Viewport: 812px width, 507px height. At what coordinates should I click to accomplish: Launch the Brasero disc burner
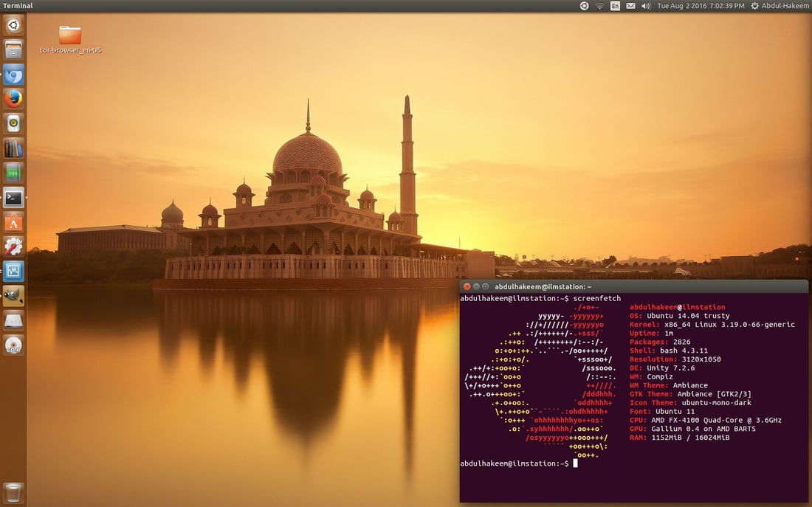click(x=13, y=345)
